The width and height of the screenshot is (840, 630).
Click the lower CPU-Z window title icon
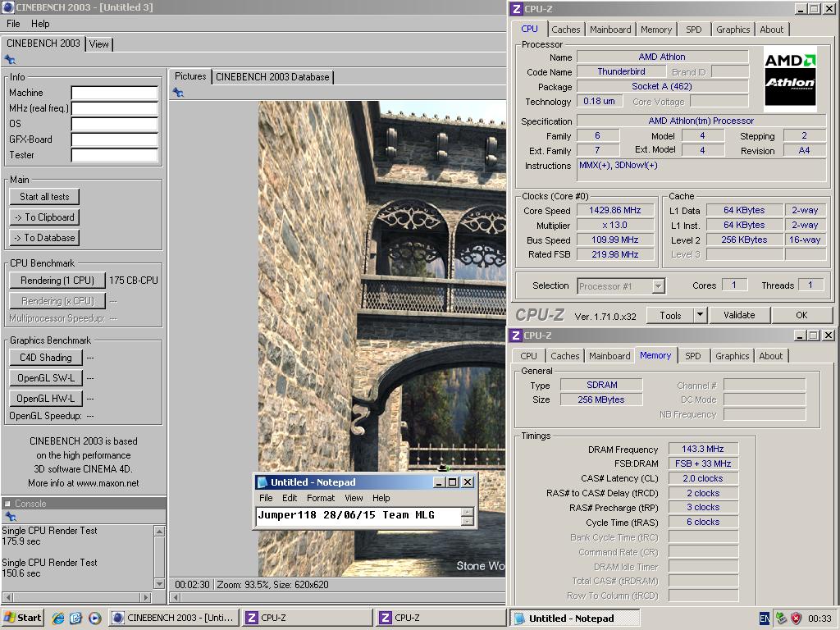(x=515, y=336)
